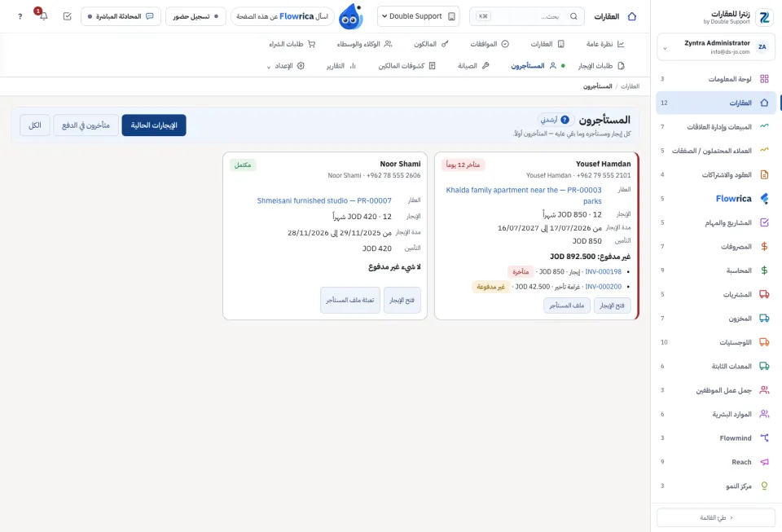
Task: Click the متأخر 12 يوماً overdue badge
Action: (x=463, y=165)
